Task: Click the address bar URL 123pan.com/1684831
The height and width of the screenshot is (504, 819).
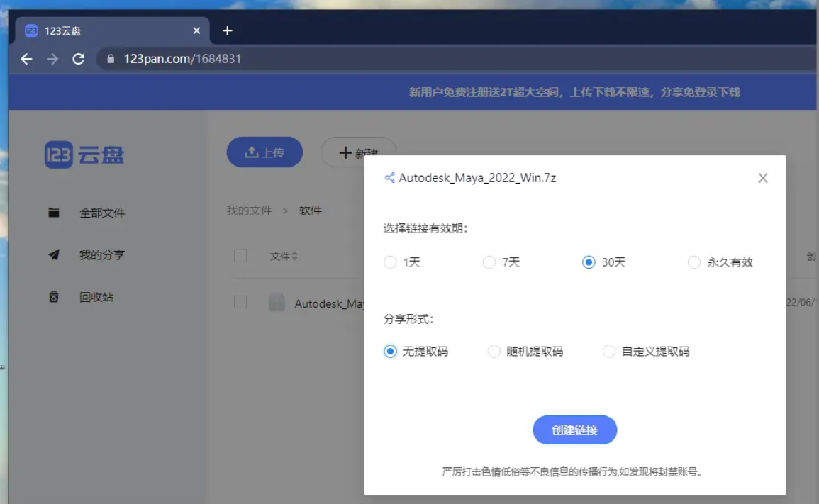Action: click(182, 59)
